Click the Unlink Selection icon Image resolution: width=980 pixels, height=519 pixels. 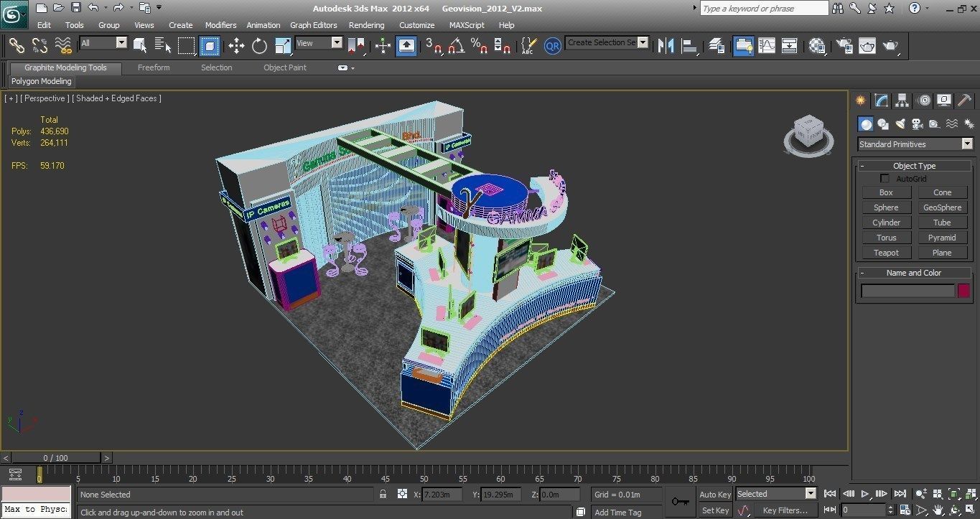[40, 46]
